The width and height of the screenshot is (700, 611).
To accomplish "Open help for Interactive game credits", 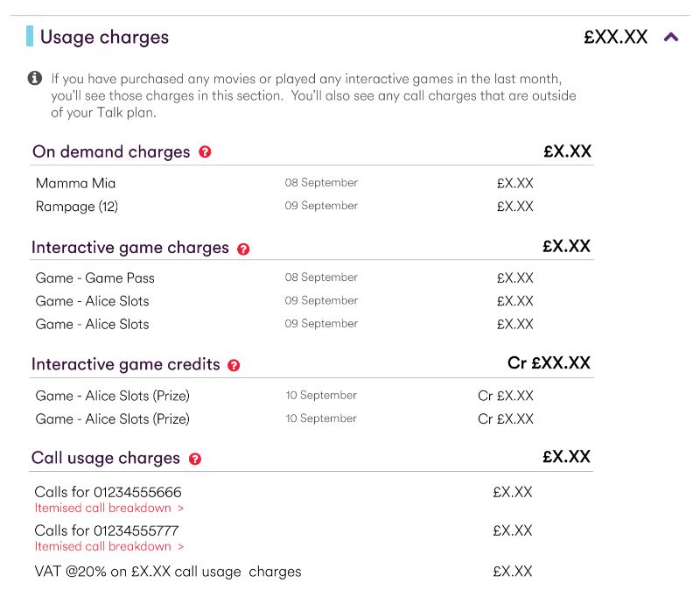I will [234, 365].
